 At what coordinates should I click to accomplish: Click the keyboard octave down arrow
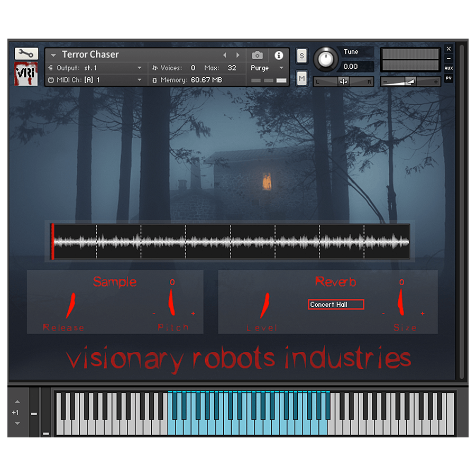click(17, 423)
